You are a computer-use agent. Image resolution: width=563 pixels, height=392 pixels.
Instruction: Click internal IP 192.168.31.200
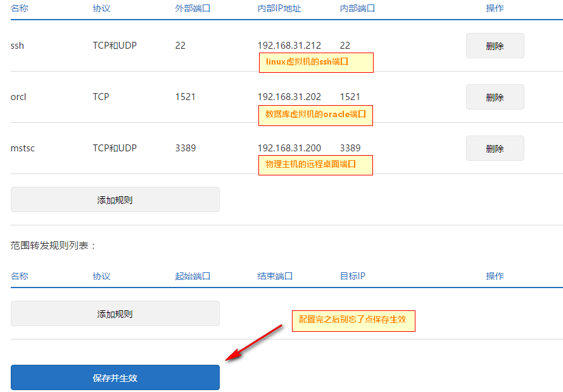point(289,148)
